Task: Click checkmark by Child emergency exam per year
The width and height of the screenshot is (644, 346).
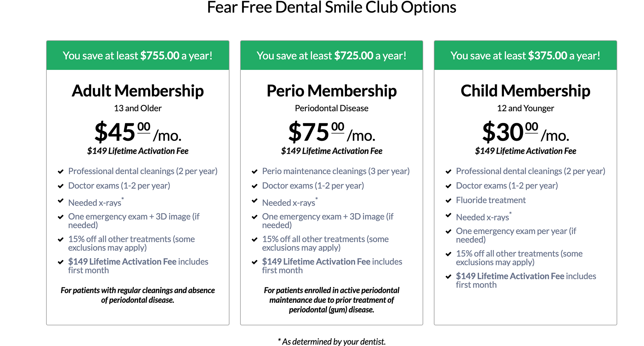Action: tap(448, 232)
